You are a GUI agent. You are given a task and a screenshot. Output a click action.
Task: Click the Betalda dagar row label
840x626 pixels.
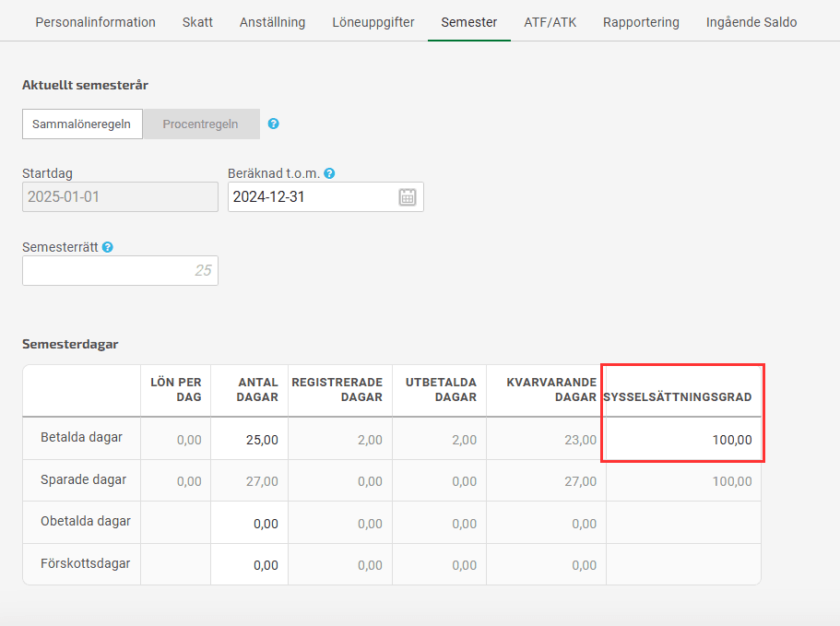(81, 437)
